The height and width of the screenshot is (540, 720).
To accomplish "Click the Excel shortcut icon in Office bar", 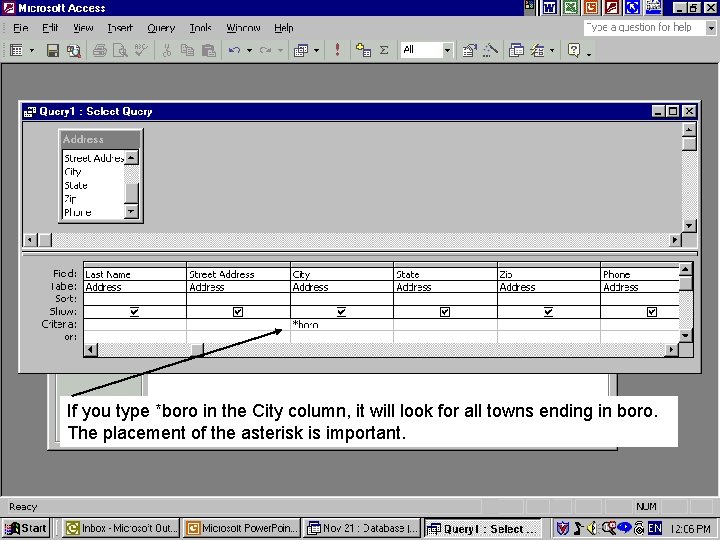I will pos(570,7).
